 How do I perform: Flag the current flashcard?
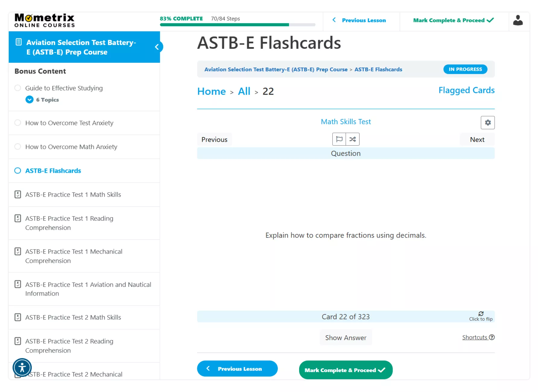[339, 139]
